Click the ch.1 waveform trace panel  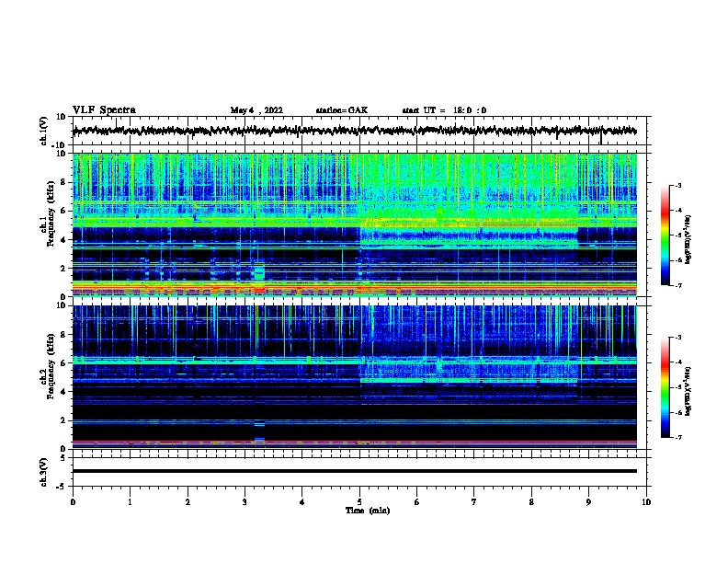pos(359,131)
